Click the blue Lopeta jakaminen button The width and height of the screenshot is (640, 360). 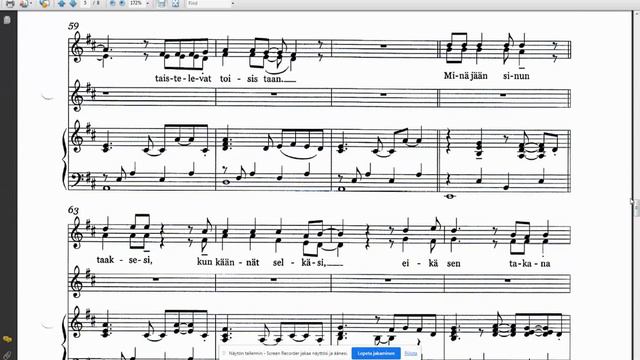point(376,353)
